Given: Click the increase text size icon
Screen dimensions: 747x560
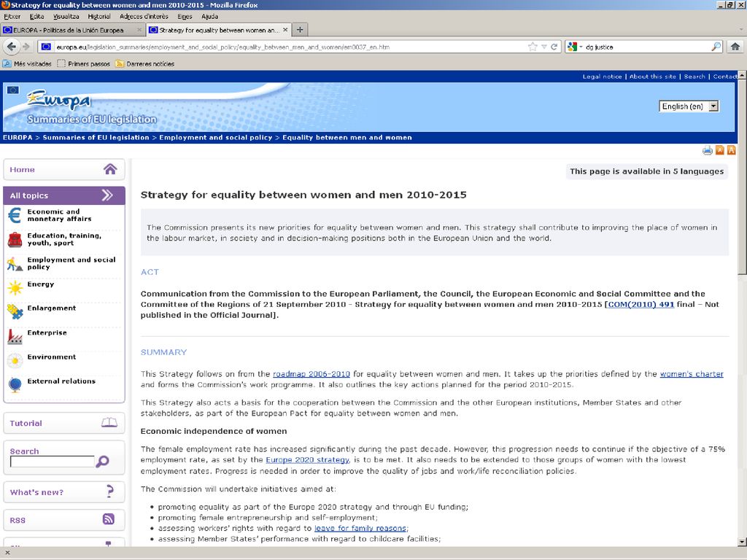Looking at the screenshot, I should click(x=731, y=150).
